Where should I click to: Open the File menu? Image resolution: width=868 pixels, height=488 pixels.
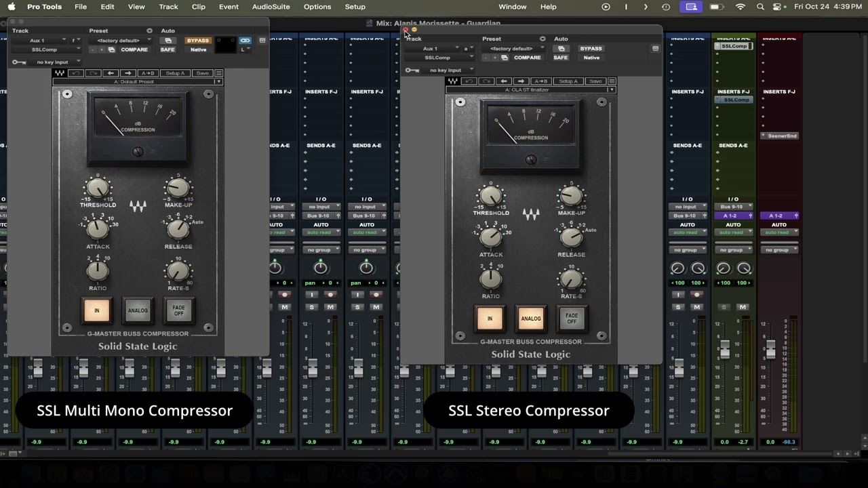pyautogui.click(x=81, y=7)
